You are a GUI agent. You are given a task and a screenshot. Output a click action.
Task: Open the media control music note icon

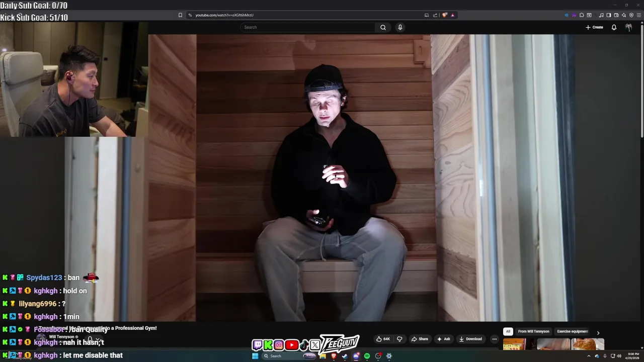601,15
